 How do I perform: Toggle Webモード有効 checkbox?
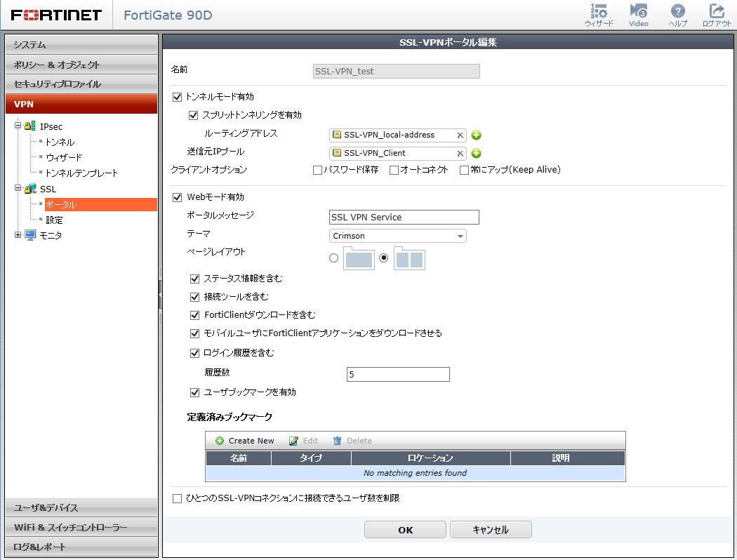(x=177, y=197)
